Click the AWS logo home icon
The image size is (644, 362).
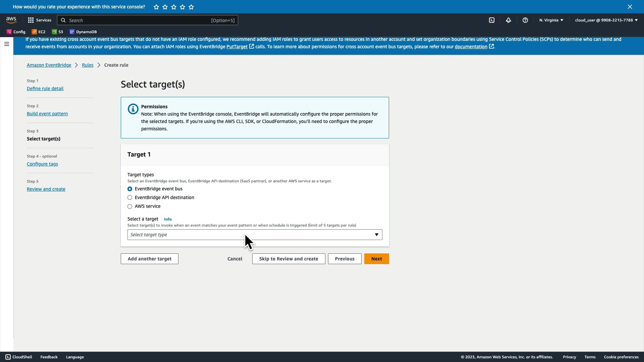[11, 20]
